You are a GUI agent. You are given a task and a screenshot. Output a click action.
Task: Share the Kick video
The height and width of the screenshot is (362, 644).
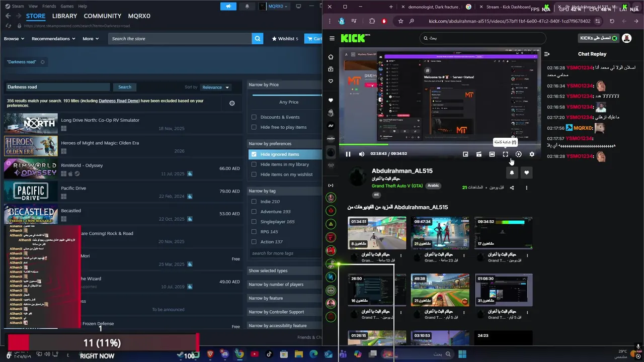tap(512, 188)
